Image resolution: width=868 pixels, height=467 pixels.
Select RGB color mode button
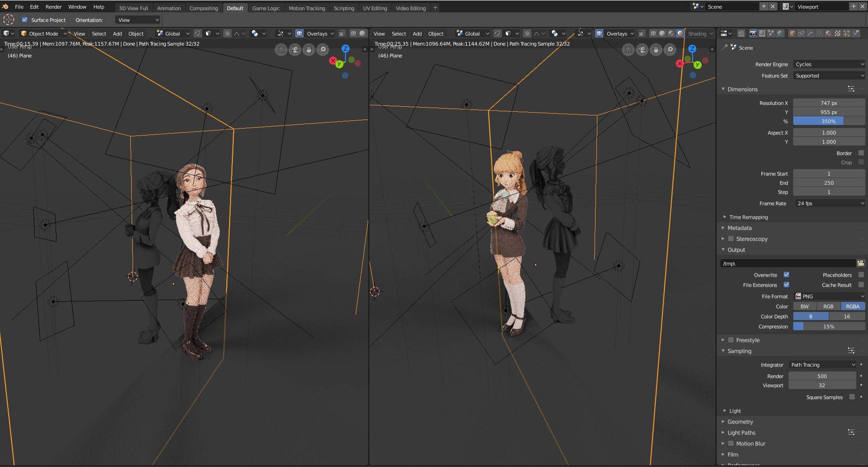click(x=828, y=306)
